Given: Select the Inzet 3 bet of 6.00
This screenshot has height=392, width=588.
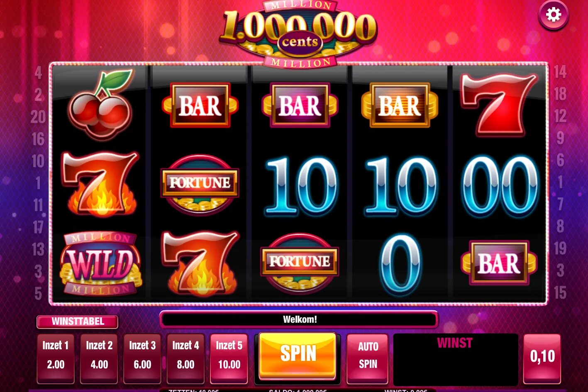Looking at the screenshot, I should click(142, 358).
